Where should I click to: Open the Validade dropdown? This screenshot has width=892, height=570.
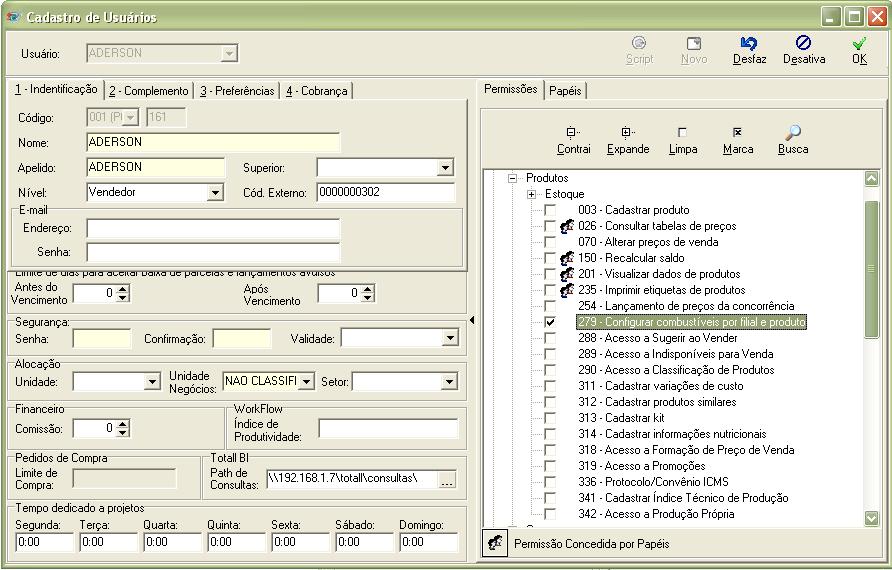click(x=449, y=338)
